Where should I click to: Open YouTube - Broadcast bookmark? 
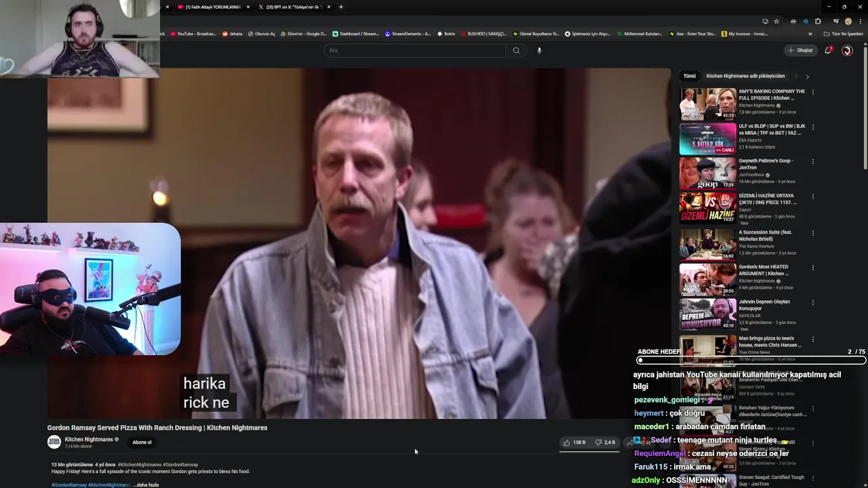coord(193,34)
